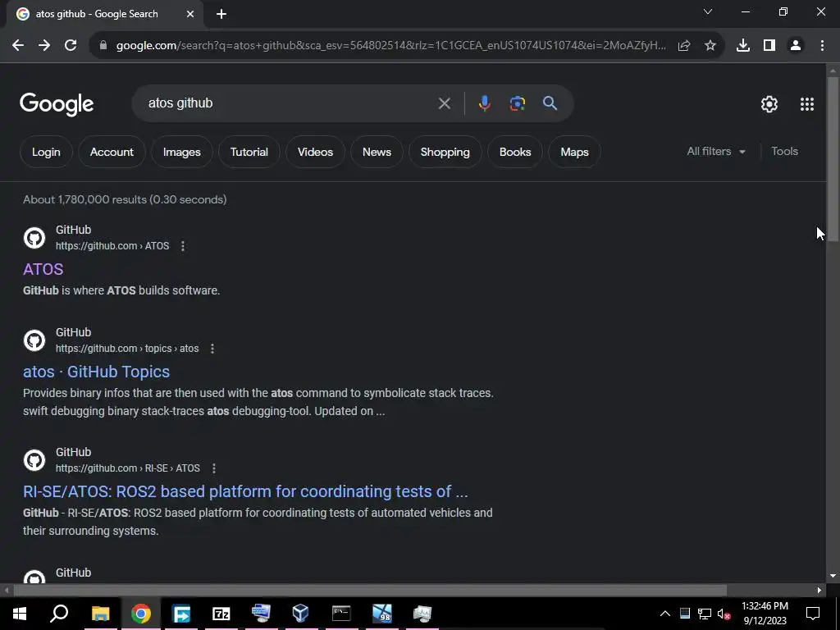Open command prompt from taskbar
The height and width of the screenshot is (630, 840).
[341, 614]
